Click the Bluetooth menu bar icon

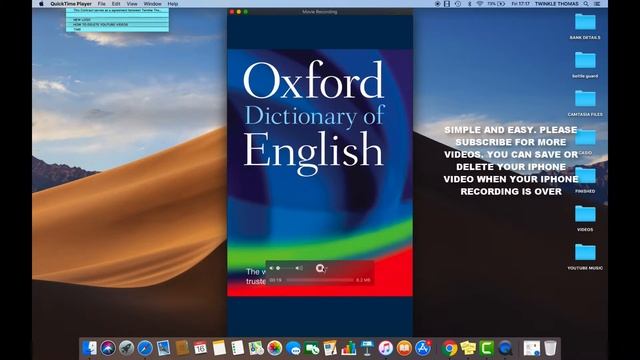pyautogui.click(x=469, y=4)
